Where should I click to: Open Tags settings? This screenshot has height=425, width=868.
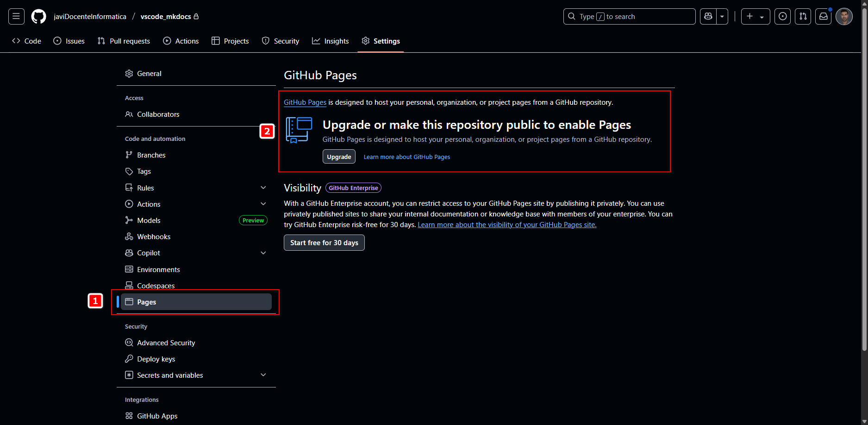click(x=196, y=171)
